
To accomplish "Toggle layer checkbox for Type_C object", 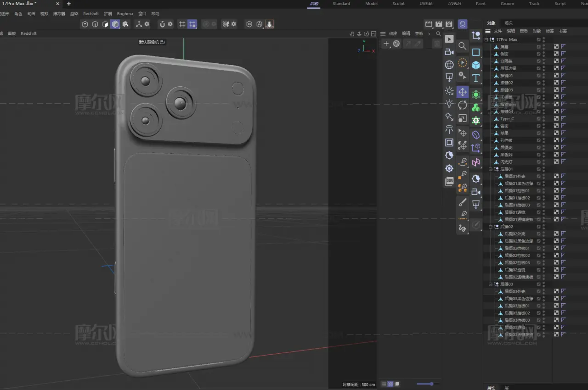I will (x=538, y=119).
